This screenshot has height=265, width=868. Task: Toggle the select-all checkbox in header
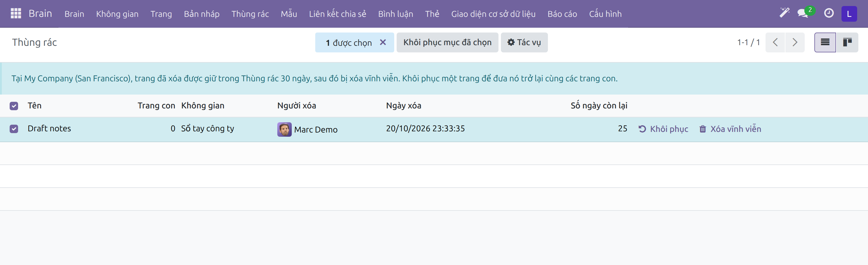(x=14, y=106)
